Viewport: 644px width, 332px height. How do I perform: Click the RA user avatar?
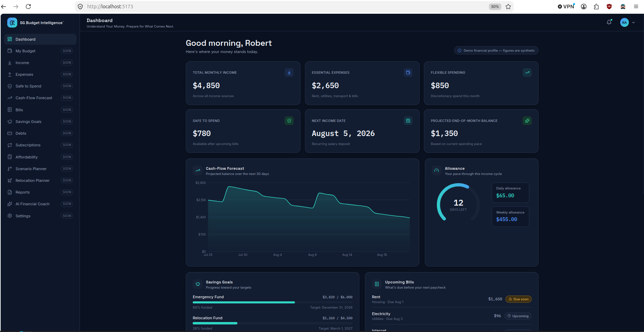tap(624, 22)
